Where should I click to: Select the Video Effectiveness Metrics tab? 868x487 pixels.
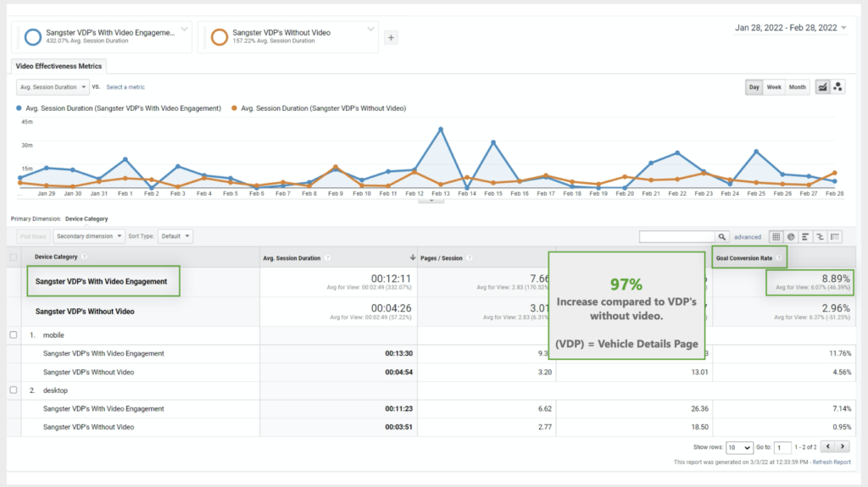(x=58, y=66)
